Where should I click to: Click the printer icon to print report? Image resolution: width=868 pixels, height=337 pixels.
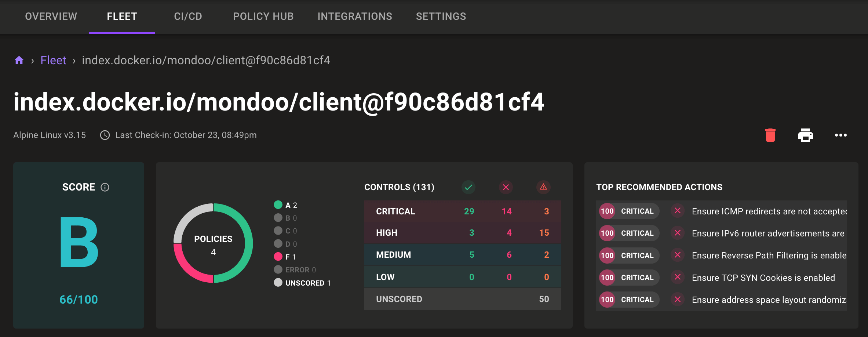(805, 135)
